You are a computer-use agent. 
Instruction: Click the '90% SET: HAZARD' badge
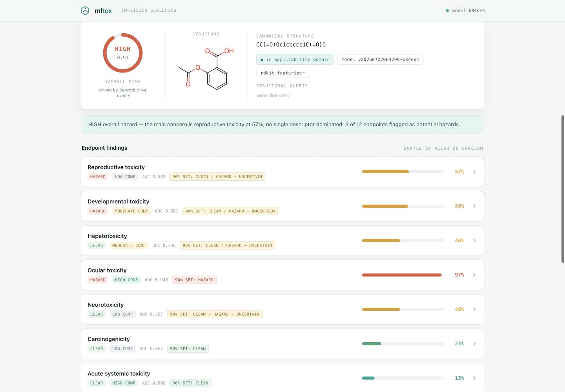pyautogui.click(x=194, y=280)
